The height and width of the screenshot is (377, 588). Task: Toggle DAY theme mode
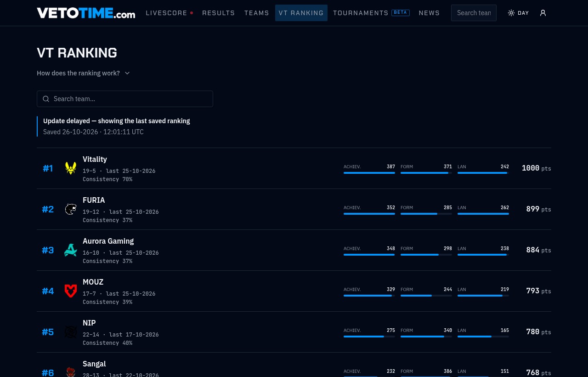518,13
